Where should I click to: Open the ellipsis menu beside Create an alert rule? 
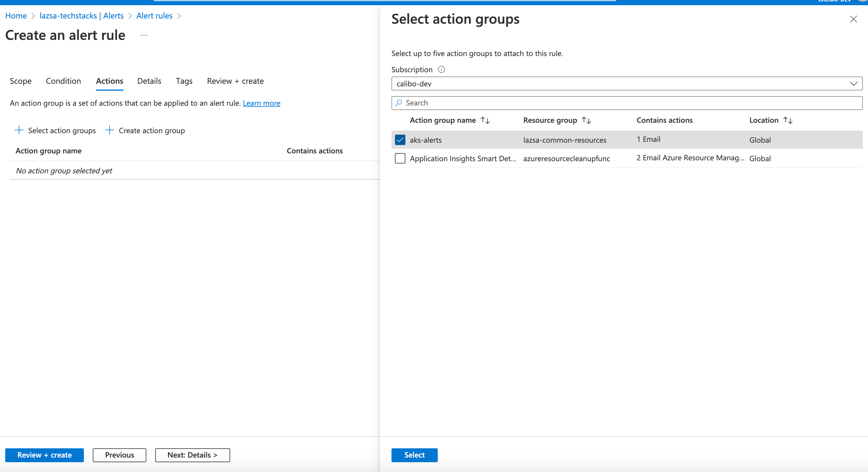(144, 35)
